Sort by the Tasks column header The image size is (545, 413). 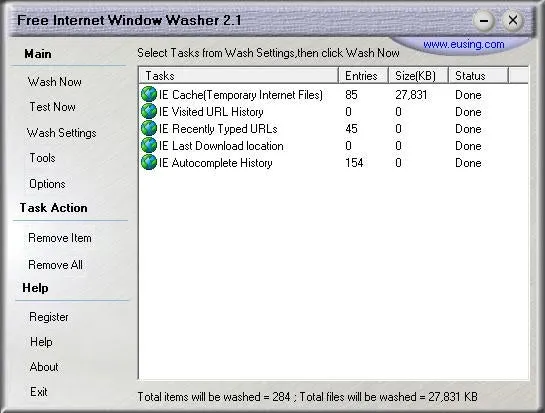tap(238, 75)
